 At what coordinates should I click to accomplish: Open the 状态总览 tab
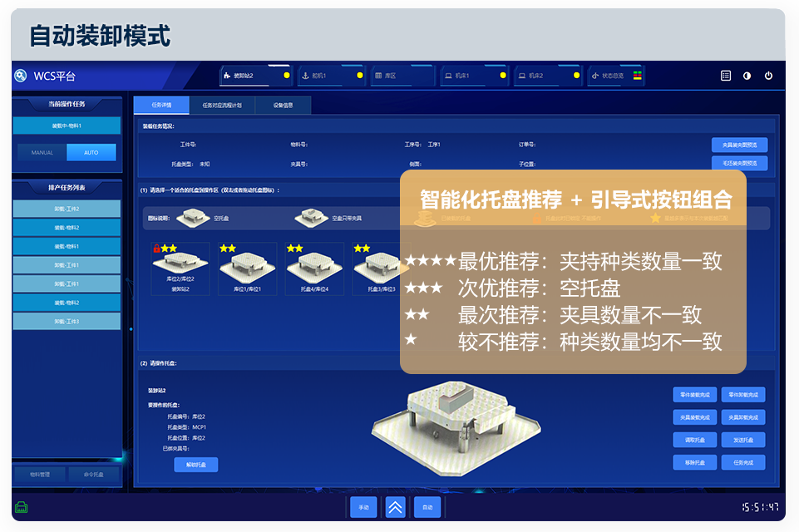618,76
